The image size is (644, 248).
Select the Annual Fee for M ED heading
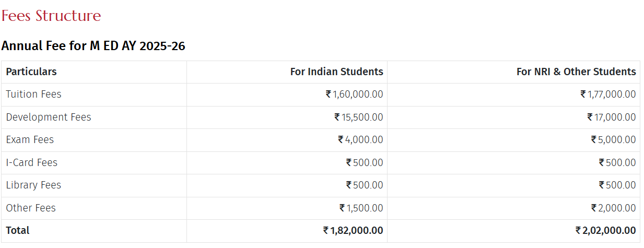(93, 46)
